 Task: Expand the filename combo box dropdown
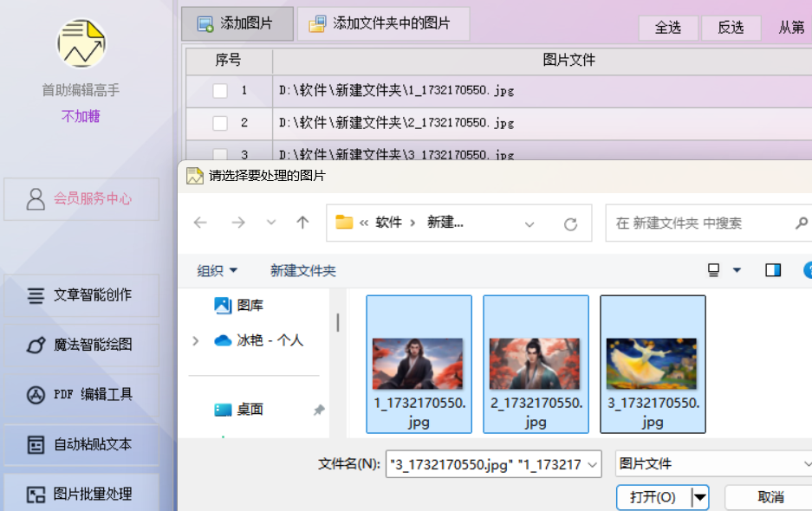[x=593, y=464]
